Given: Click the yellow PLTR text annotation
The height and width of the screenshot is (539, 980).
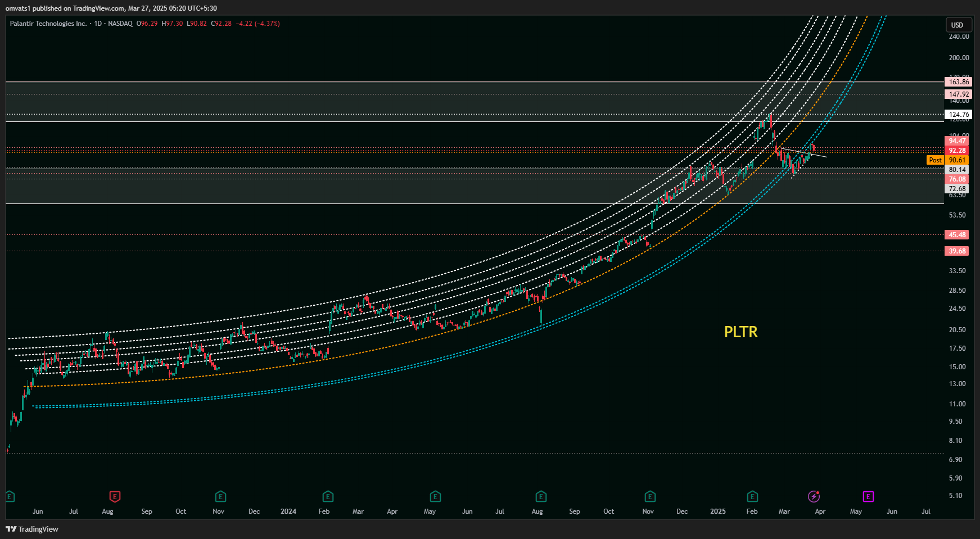Looking at the screenshot, I should (x=740, y=332).
